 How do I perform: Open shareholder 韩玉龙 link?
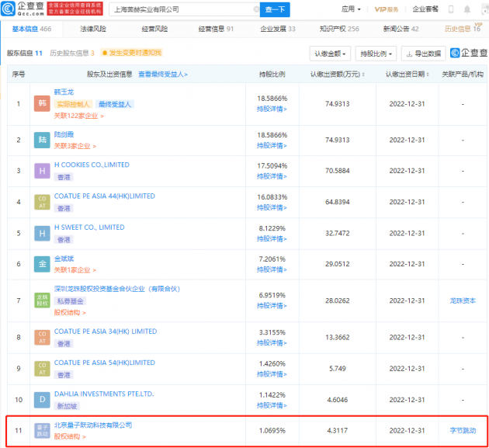64,92
